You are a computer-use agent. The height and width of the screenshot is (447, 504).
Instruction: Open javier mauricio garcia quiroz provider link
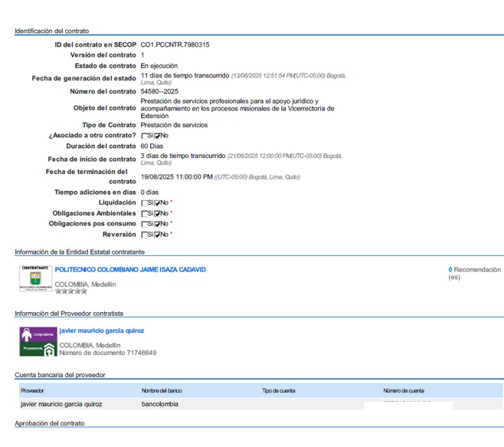pyautogui.click(x=102, y=330)
